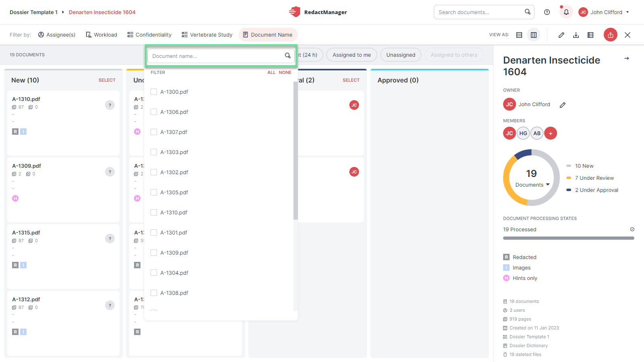Toggle the Document Name filter dropdown

click(268, 35)
